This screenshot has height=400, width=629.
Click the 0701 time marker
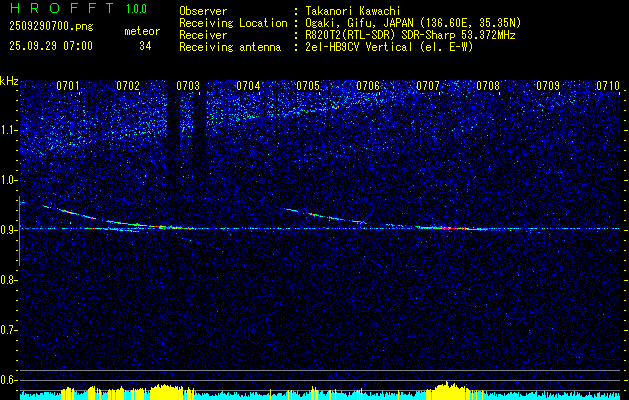click(x=68, y=86)
